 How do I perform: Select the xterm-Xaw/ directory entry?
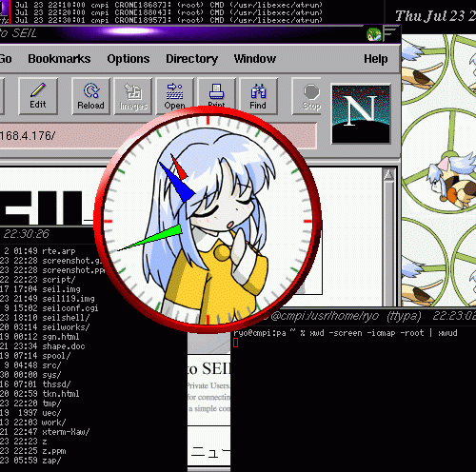66,432
